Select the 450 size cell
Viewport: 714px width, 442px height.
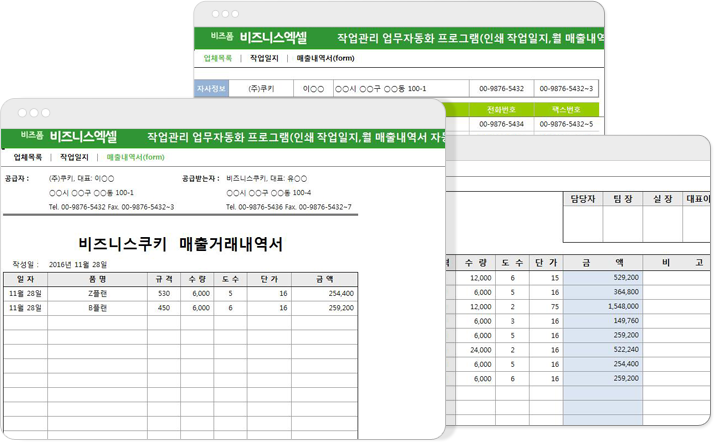pyautogui.click(x=164, y=308)
